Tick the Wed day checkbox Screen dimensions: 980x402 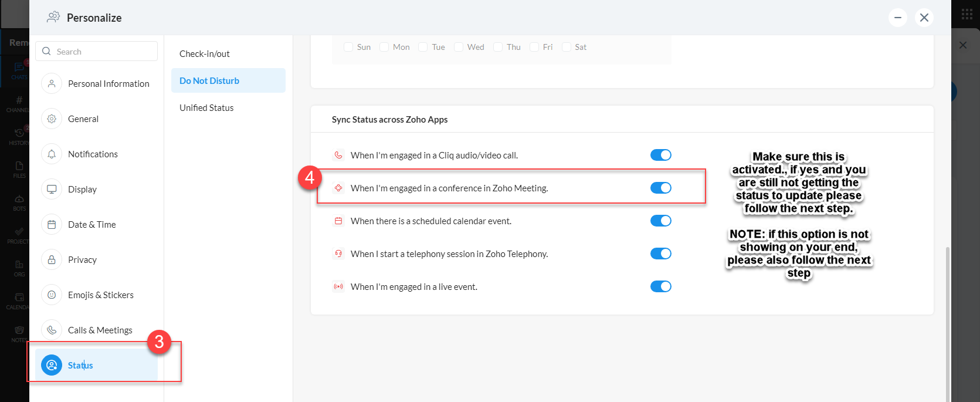[x=459, y=47]
